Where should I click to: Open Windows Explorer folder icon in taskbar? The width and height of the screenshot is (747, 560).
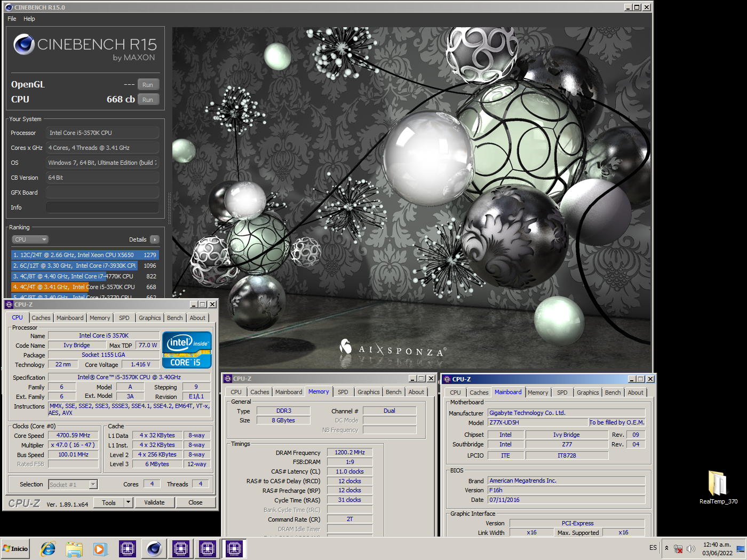click(74, 548)
